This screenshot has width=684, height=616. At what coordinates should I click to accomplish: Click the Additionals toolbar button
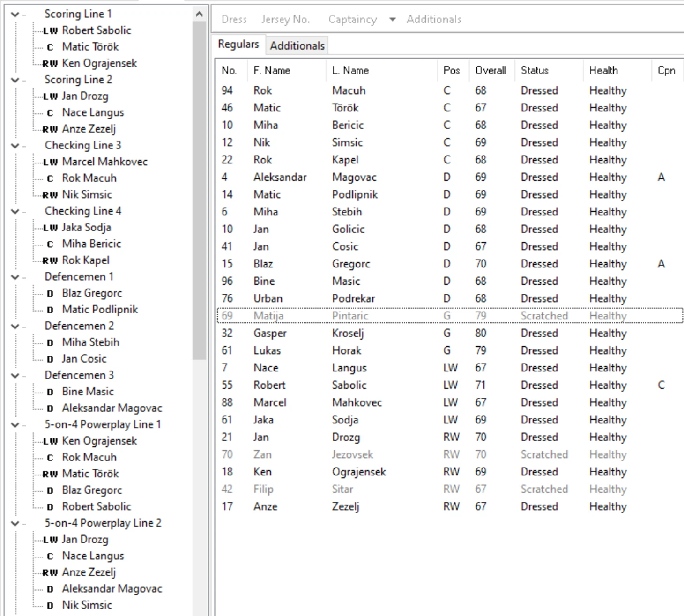[x=434, y=19]
